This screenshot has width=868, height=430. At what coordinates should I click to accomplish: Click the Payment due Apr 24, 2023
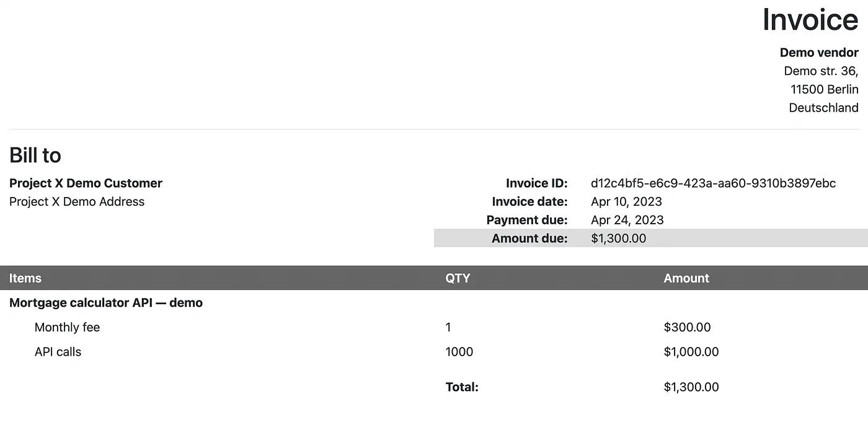627,220
